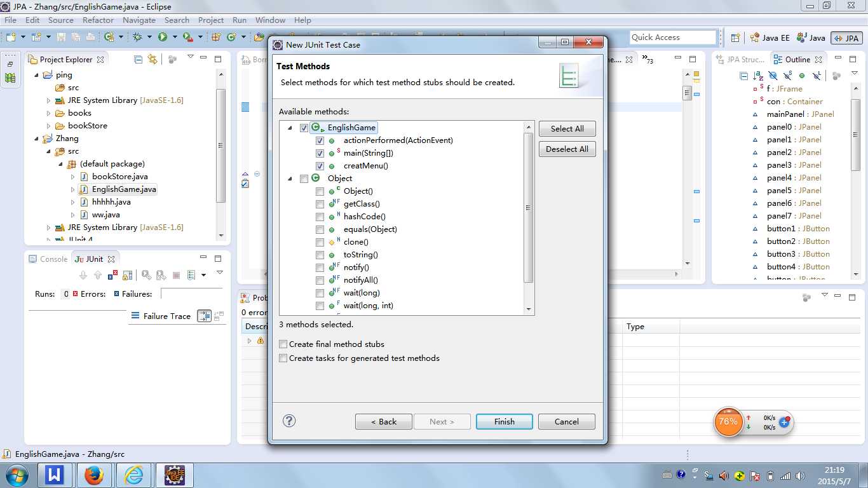Open the Navigate menu
Image resolution: width=868 pixels, height=488 pixels.
[139, 20]
